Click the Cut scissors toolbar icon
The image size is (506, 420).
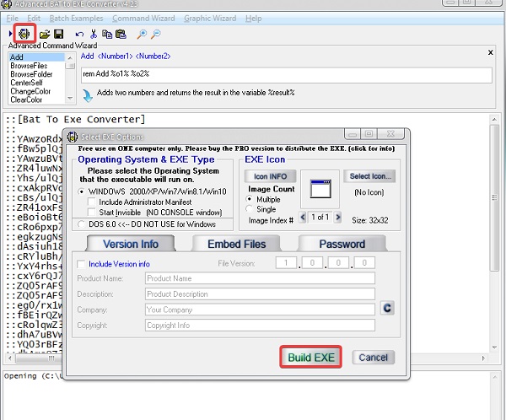(93, 34)
